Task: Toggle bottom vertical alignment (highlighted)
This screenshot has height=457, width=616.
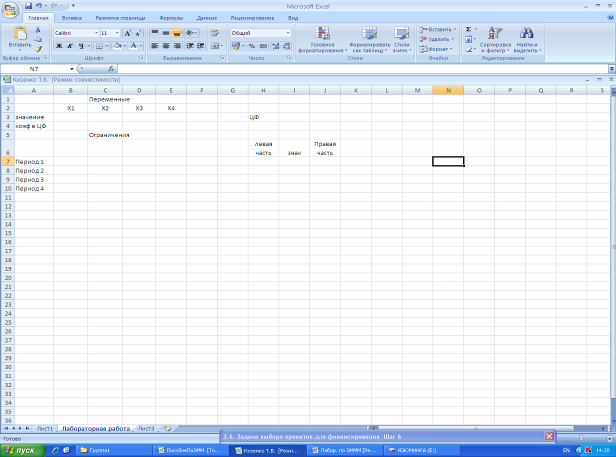Action: point(177,33)
